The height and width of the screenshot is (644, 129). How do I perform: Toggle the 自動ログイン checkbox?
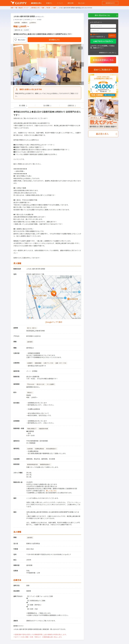click(91, 34)
